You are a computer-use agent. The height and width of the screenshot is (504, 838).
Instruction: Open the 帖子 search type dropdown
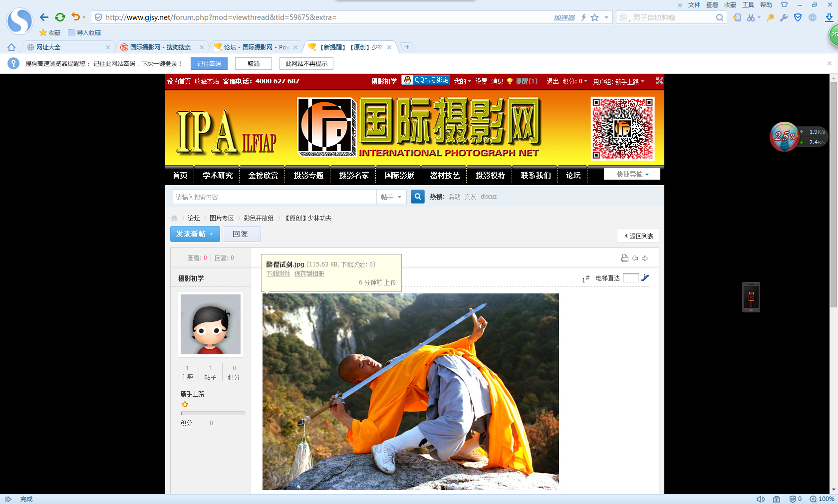click(x=391, y=197)
